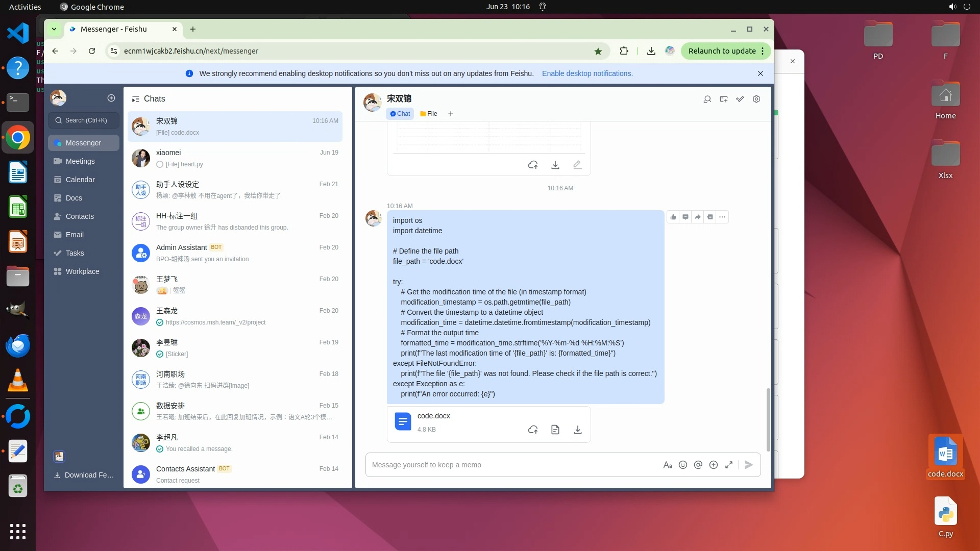Open chat settings gear icon
Screen dimensions: 980x551
[756, 99]
